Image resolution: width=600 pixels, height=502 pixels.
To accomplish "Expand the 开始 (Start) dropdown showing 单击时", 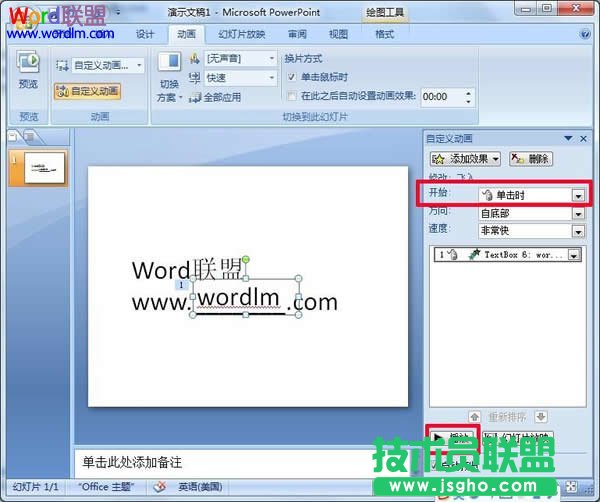I will 578,195.
